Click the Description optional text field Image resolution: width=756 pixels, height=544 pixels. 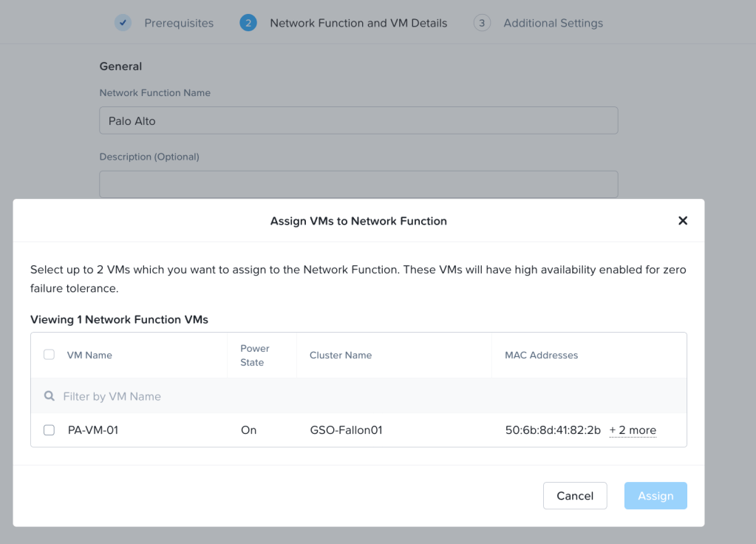pyautogui.click(x=358, y=184)
